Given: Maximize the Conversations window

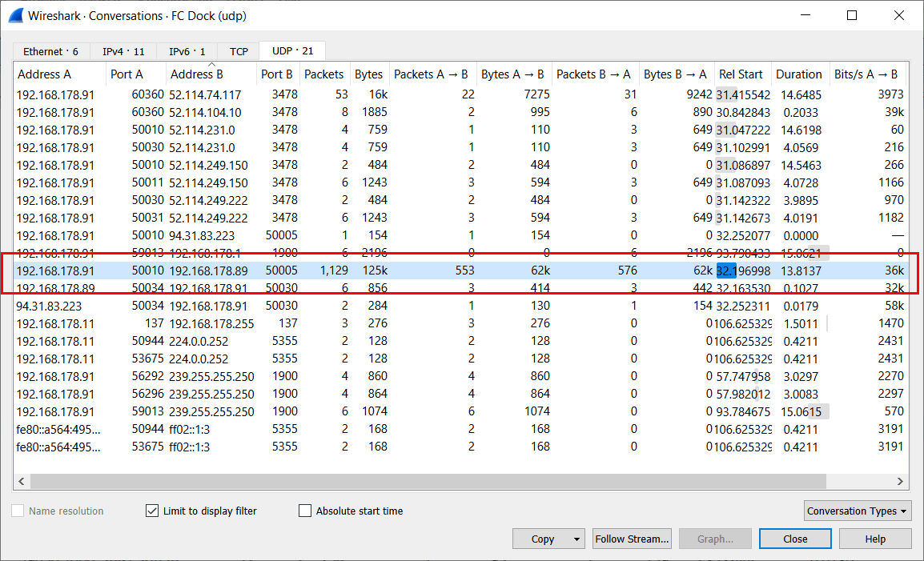Looking at the screenshot, I should (851, 15).
